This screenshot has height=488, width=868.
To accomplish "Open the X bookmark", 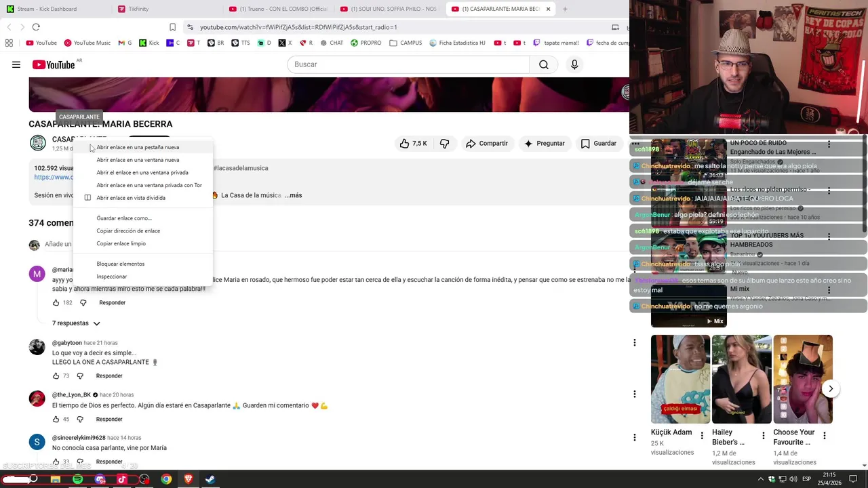I will pos(285,43).
